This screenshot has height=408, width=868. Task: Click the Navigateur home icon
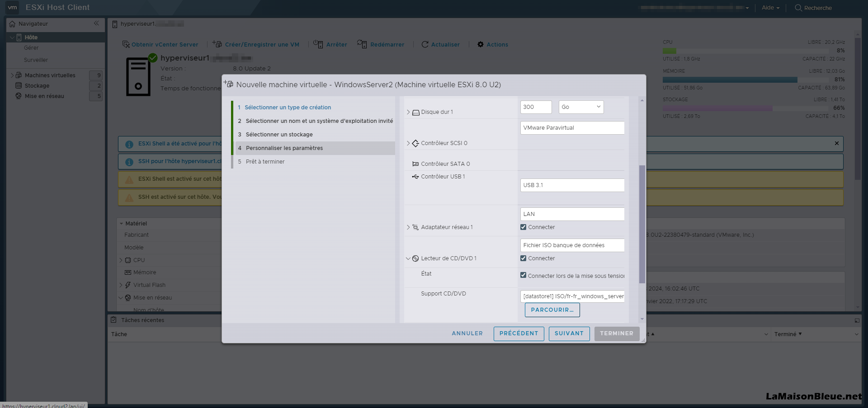coord(12,24)
